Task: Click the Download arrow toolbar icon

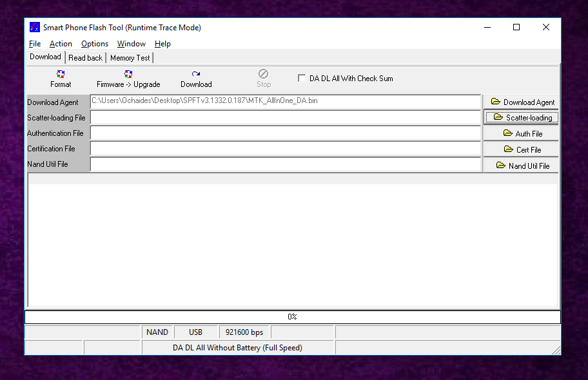Action: (x=196, y=74)
